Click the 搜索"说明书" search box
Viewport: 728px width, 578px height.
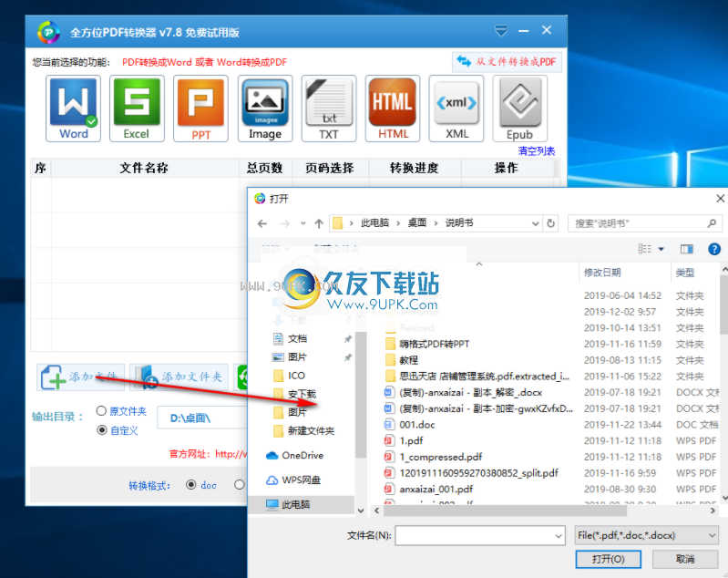[645, 223]
